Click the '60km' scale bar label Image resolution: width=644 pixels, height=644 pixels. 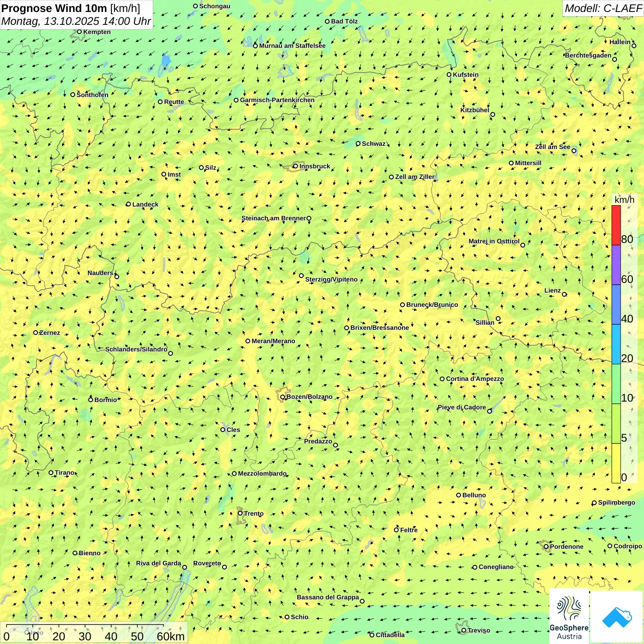coord(171,636)
